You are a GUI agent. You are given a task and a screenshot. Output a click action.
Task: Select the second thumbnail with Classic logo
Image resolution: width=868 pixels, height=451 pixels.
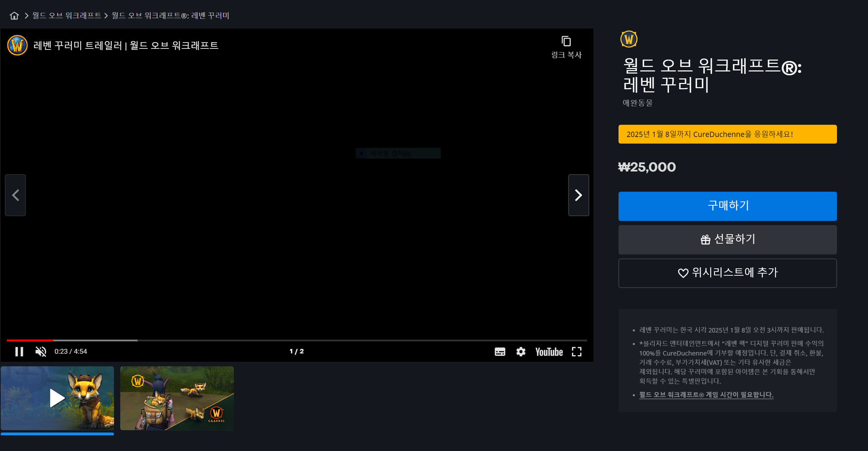click(177, 398)
